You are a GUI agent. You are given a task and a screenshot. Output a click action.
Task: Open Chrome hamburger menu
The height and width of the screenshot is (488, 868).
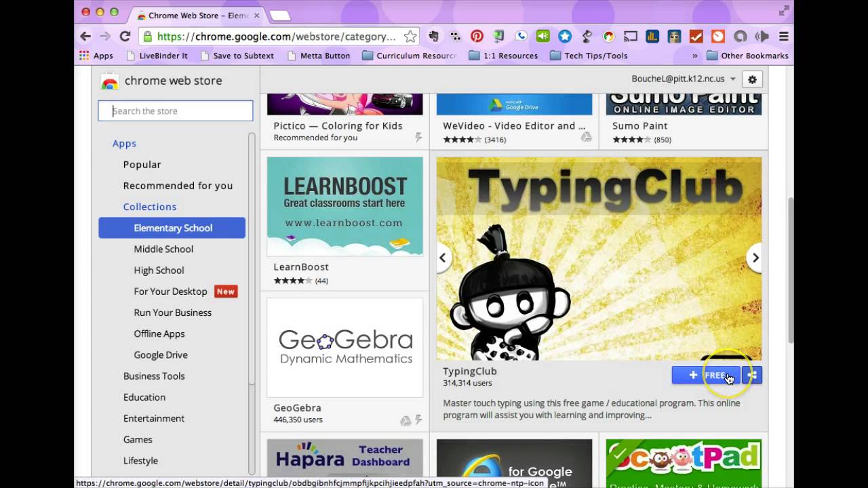tap(784, 37)
